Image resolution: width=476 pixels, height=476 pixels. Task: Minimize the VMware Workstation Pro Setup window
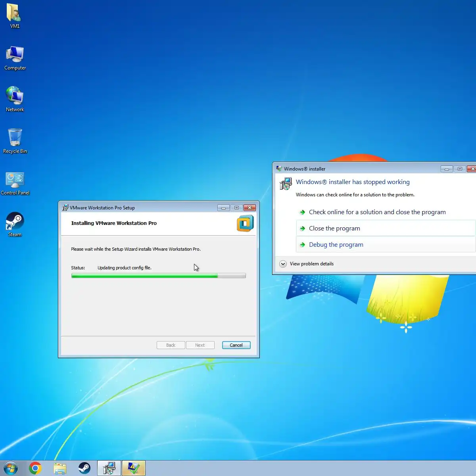223,208
